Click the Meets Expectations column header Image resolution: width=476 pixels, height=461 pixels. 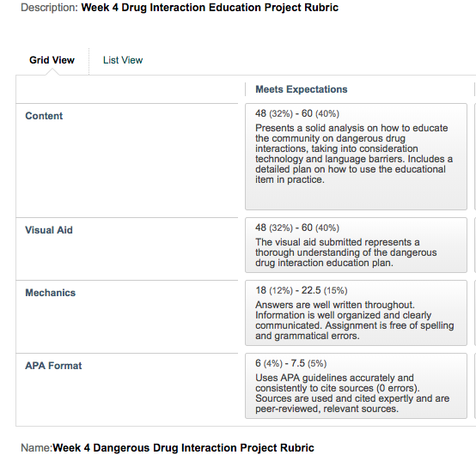301,89
